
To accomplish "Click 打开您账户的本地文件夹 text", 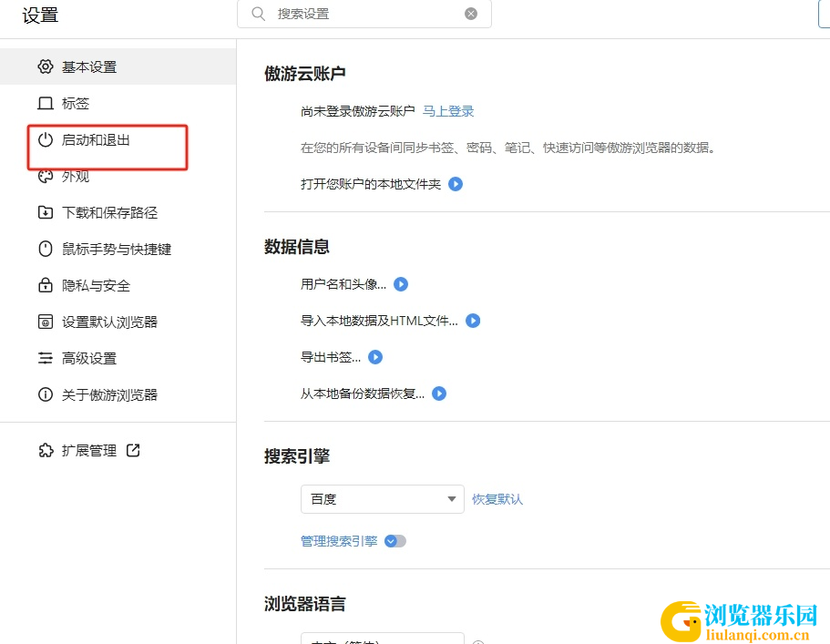I will pos(371,184).
